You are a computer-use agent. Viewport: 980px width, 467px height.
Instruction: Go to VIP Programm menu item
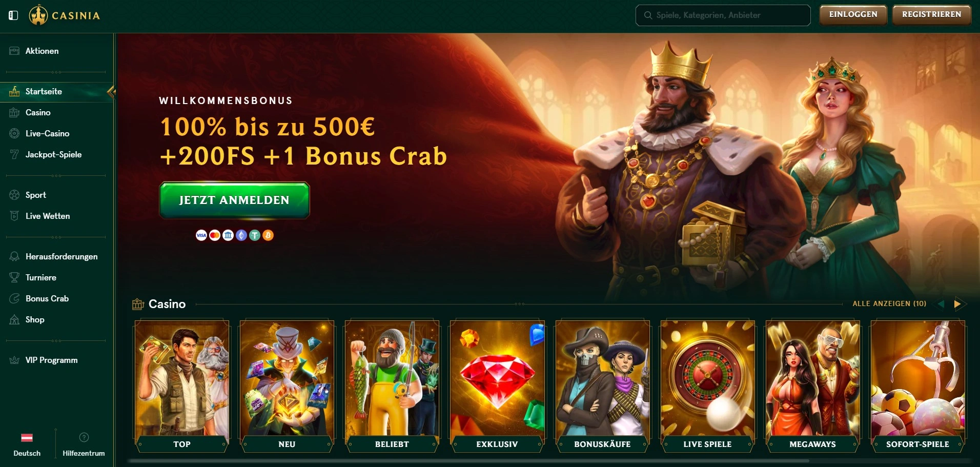click(x=52, y=360)
